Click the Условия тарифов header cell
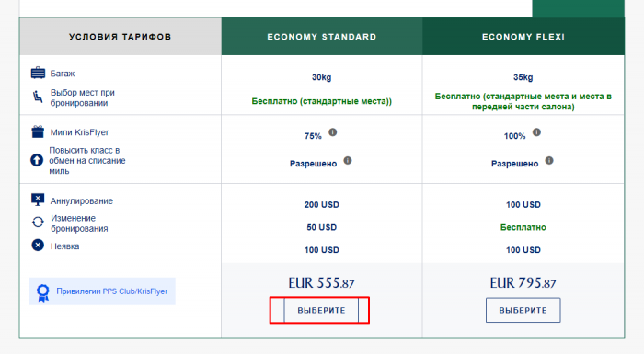644x354 pixels. tap(121, 37)
